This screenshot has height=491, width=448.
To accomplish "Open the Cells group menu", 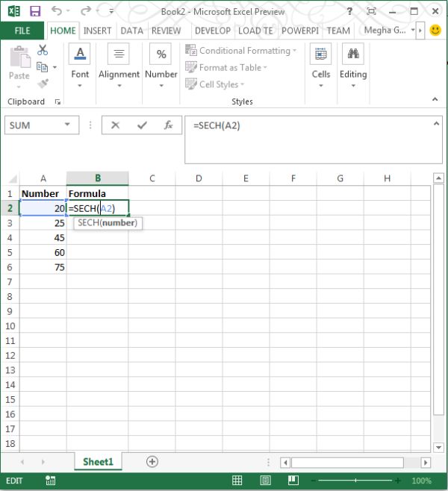I will (x=321, y=66).
